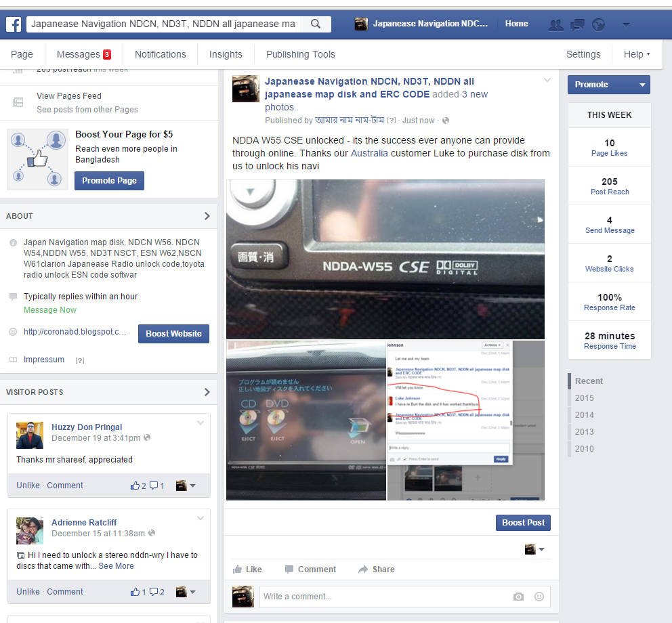Switch to the Insights tab
This screenshot has width=672, height=623.
(226, 54)
